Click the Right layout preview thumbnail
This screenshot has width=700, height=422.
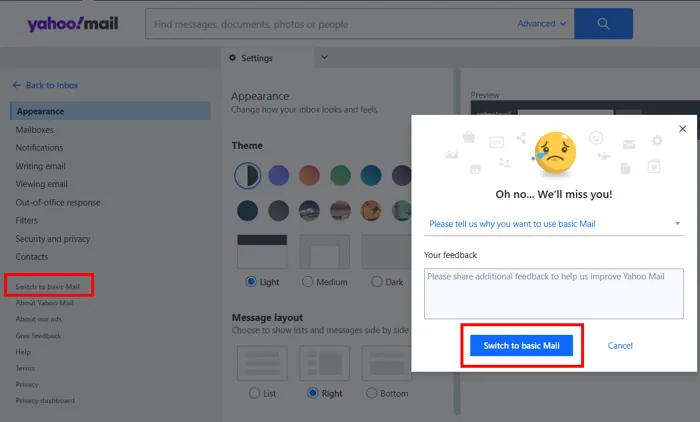tap(325, 363)
